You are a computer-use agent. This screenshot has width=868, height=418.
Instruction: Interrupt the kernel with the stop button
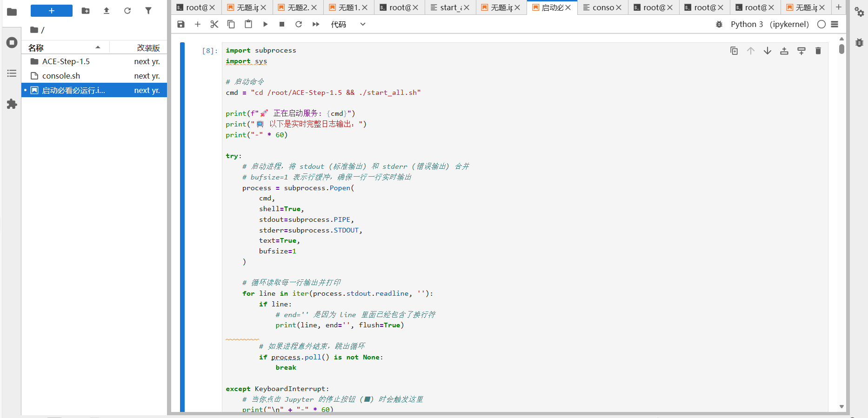click(x=282, y=24)
